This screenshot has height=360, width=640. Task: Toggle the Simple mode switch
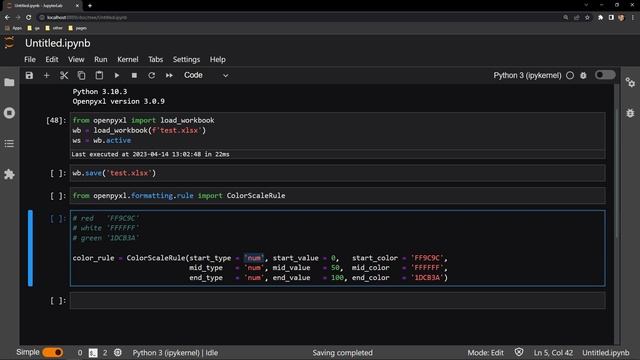[x=53, y=352]
